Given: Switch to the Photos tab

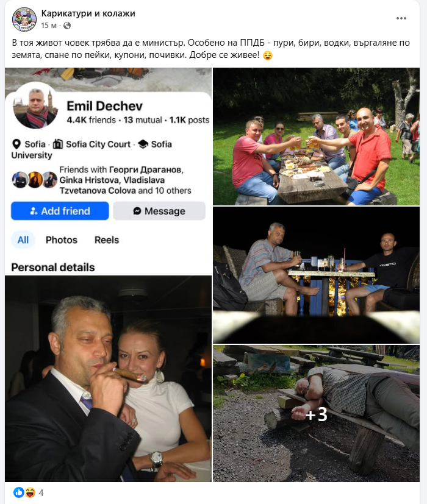Looking at the screenshot, I should click(62, 240).
